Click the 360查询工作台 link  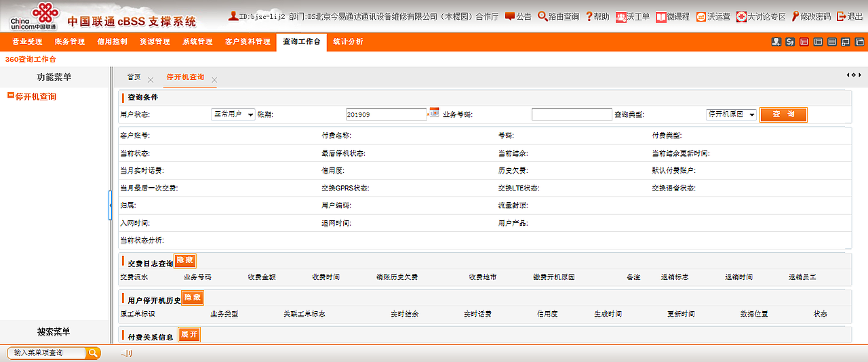click(31, 60)
